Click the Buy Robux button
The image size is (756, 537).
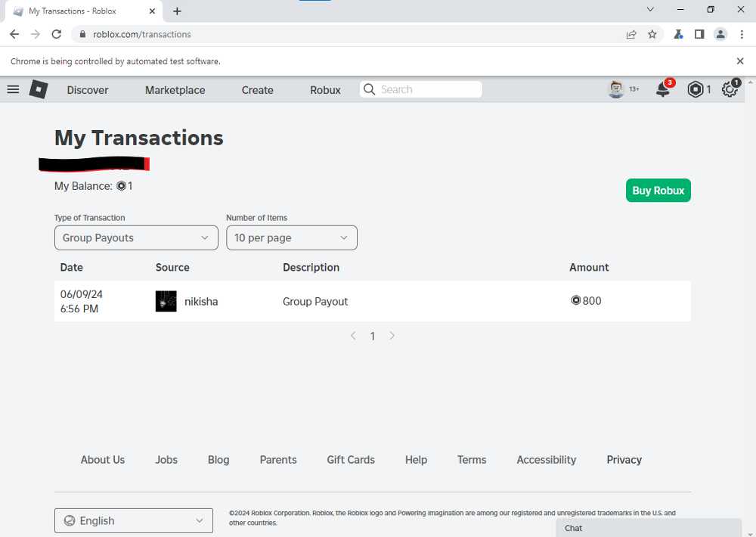[x=658, y=191]
